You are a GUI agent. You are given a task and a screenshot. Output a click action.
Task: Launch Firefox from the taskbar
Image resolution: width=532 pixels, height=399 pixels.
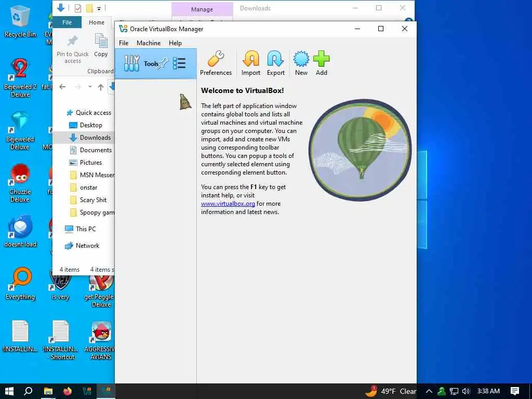pos(68,391)
